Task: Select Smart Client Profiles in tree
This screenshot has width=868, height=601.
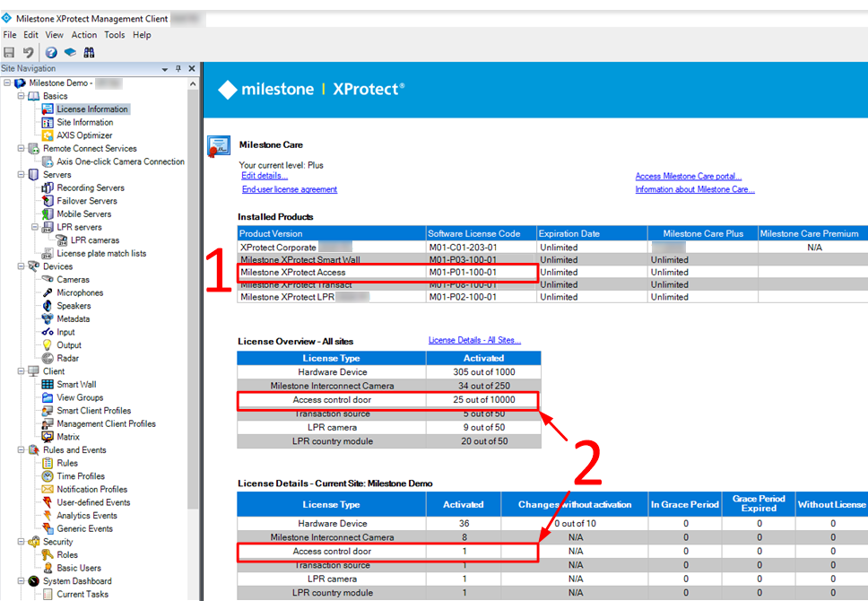Action: click(x=93, y=411)
